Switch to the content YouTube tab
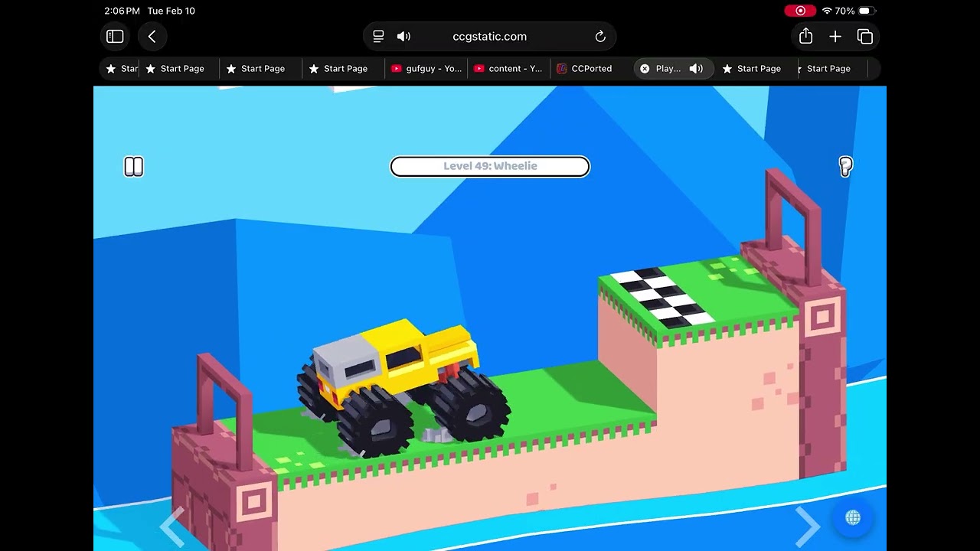 tap(508, 69)
